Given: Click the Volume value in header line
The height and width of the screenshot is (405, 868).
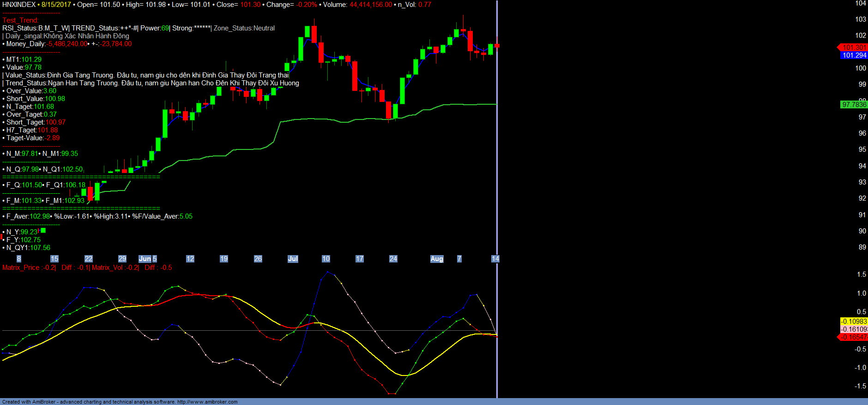Looking at the screenshot, I should (x=370, y=5).
